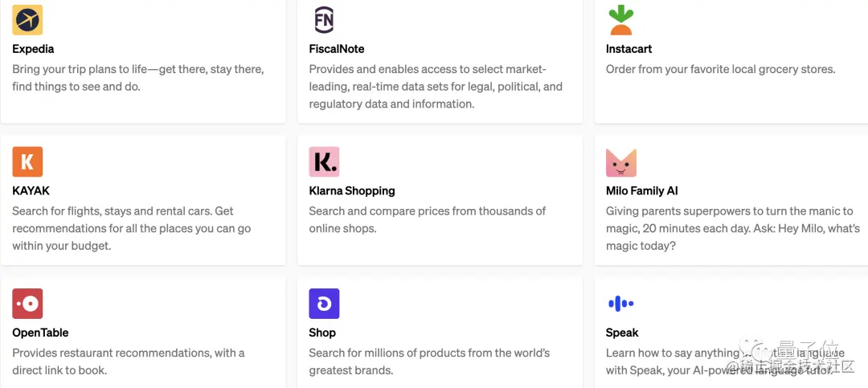
Task: Click the KAYAK plugin name
Action: (x=31, y=191)
